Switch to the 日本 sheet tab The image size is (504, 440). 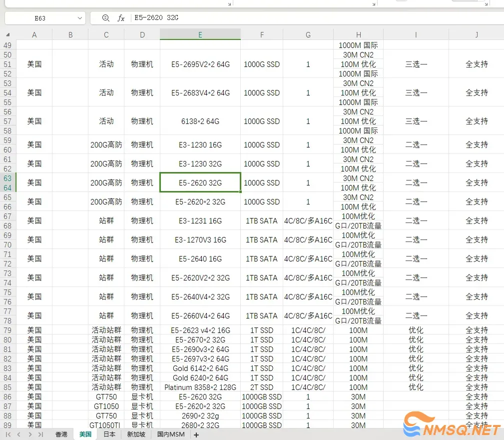(x=109, y=434)
